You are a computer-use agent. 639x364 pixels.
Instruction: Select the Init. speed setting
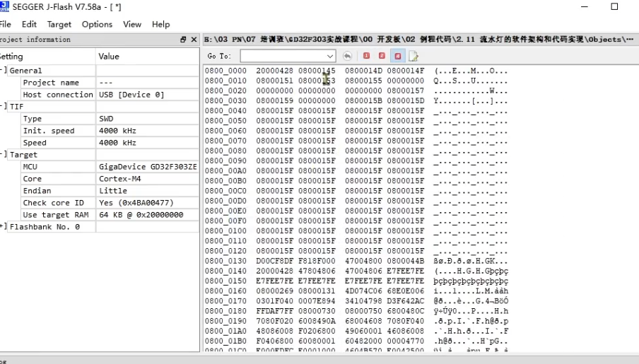(49, 131)
